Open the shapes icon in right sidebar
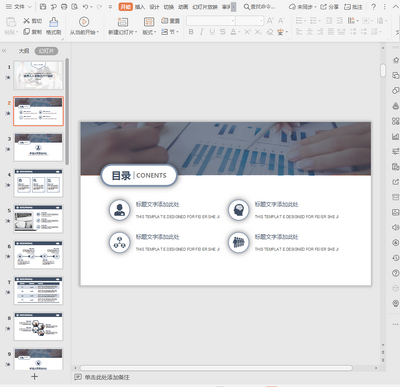The image size is (400, 387). (x=396, y=90)
